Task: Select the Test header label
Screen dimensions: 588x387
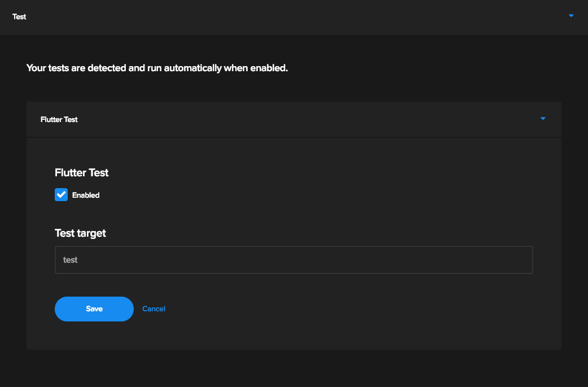Action: tap(19, 16)
